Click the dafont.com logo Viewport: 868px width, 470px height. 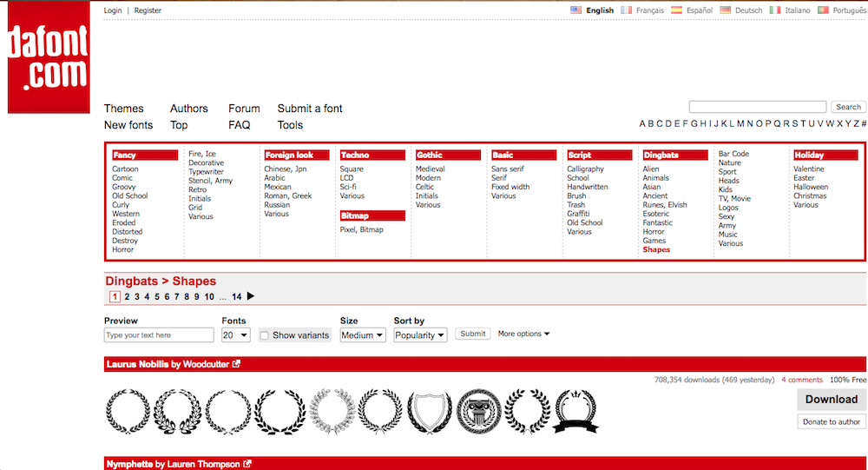(x=49, y=58)
